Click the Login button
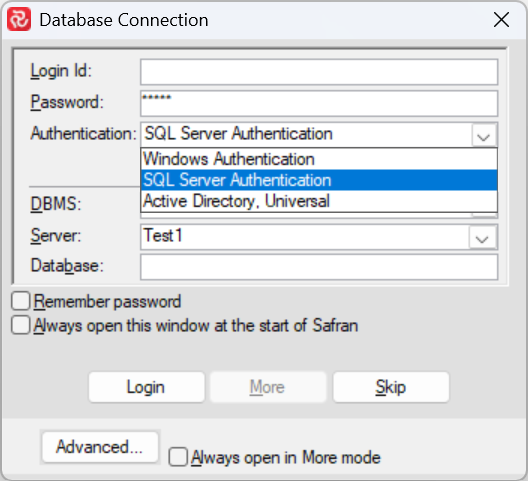 (146, 387)
